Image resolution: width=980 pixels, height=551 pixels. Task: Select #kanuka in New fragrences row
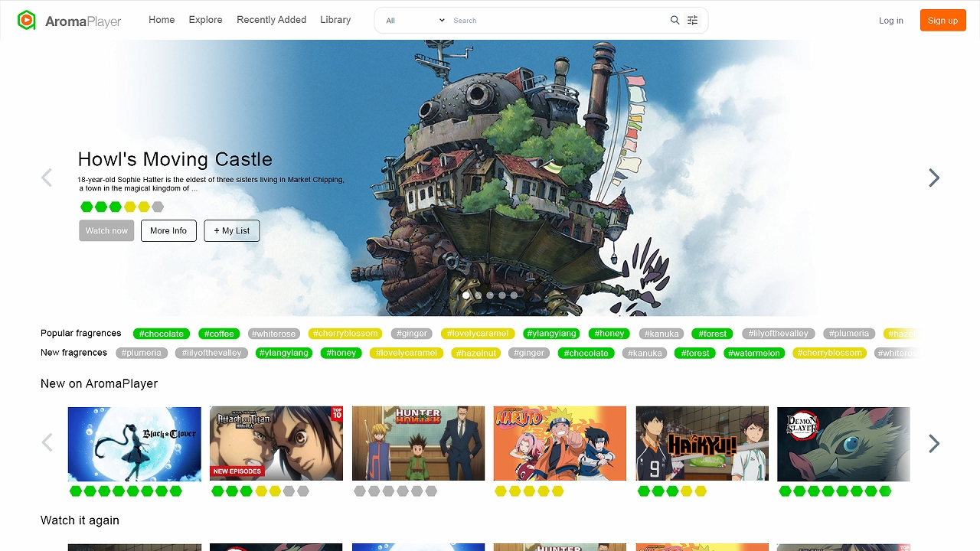pyautogui.click(x=645, y=353)
